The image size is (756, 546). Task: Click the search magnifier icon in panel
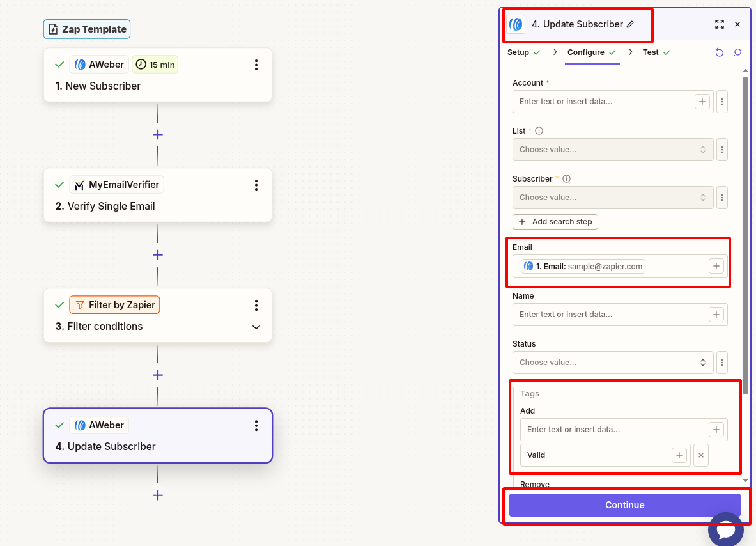[737, 52]
